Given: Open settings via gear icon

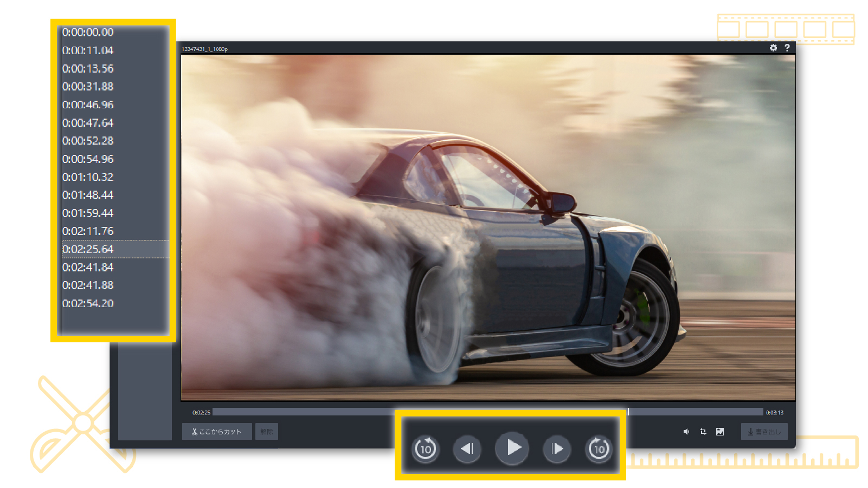Looking at the screenshot, I should click(773, 48).
